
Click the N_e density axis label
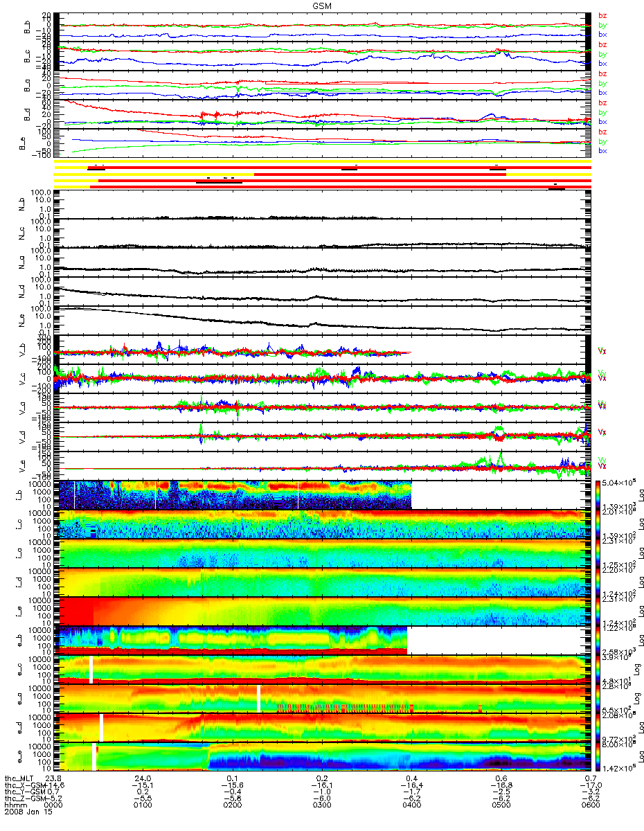[x=22, y=319]
